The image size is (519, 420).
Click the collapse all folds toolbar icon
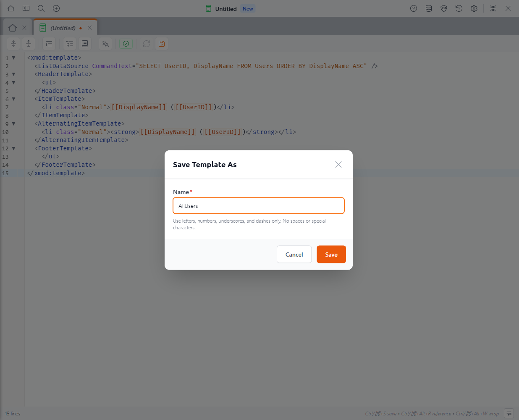pyautogui.click(x=13, y=44)
